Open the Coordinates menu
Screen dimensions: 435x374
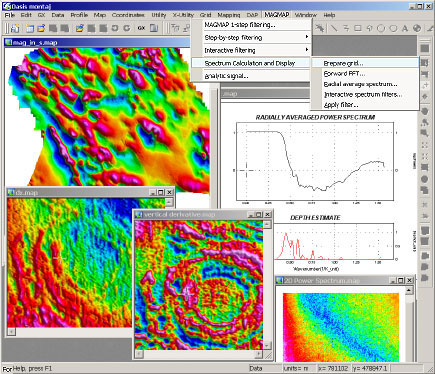pos(128,15)
